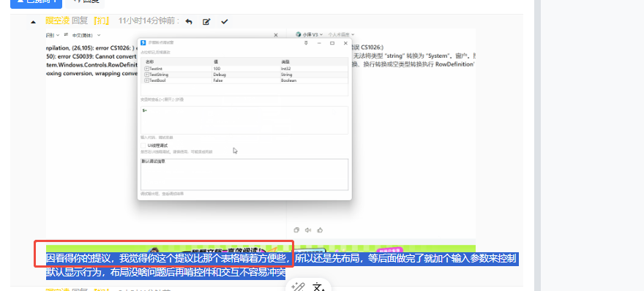
Task: Click the magic wand icon in floating toolbar
Action: (298, 287)
